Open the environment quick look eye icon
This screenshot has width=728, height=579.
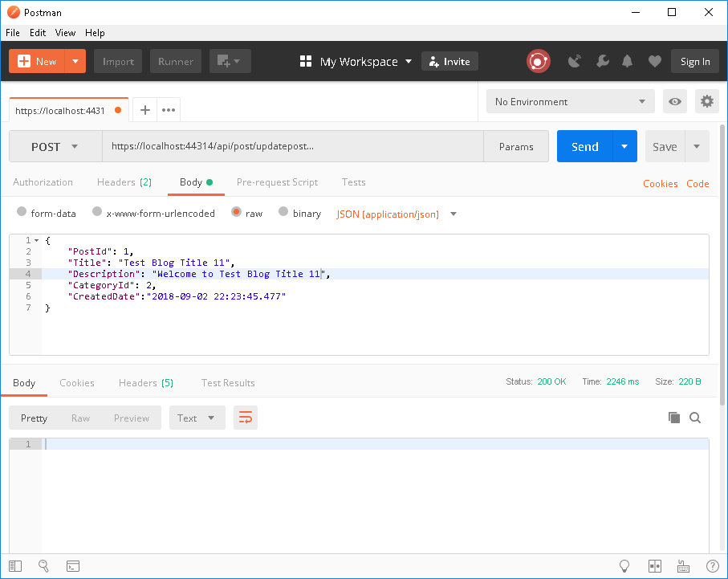click(x=674, y=101)
